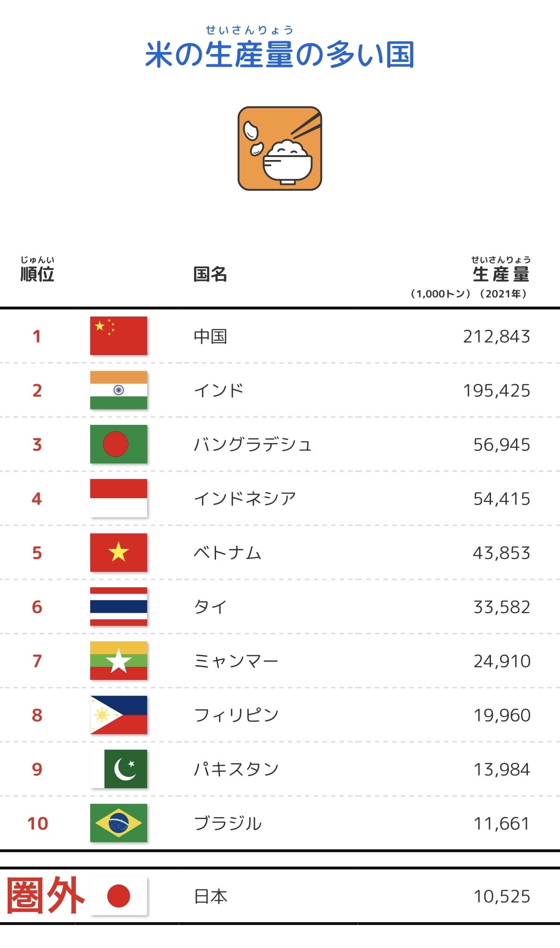Click the India flag icon
This screenshot has height=948, width=560.
(118, 390)
